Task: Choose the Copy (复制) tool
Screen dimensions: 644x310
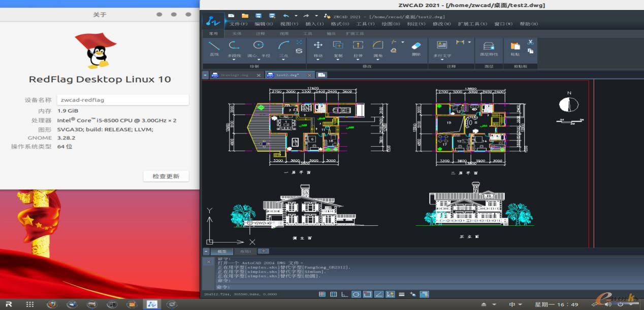Action: (x=338, y=49)
